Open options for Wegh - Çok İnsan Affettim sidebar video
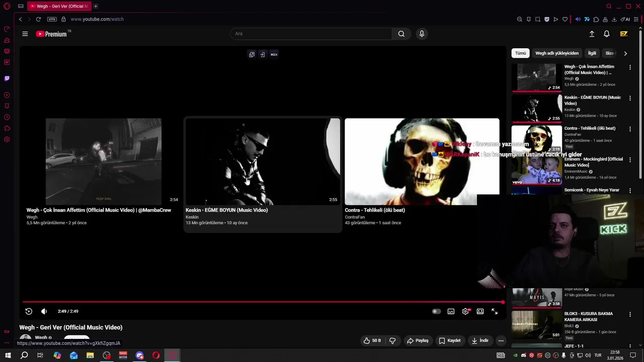The height and width of the screenshot is (362, 644). click(630, 67)
